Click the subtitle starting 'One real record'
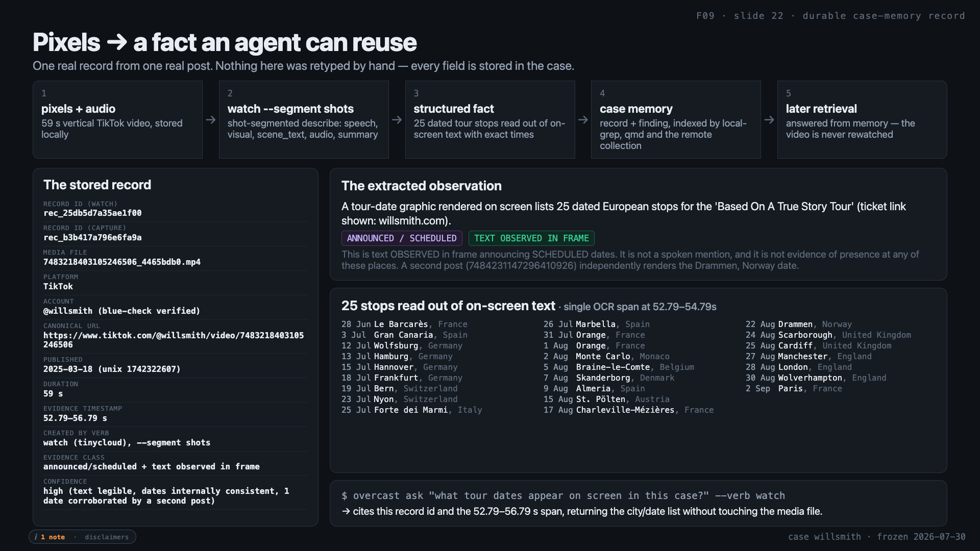 (303, 66)
